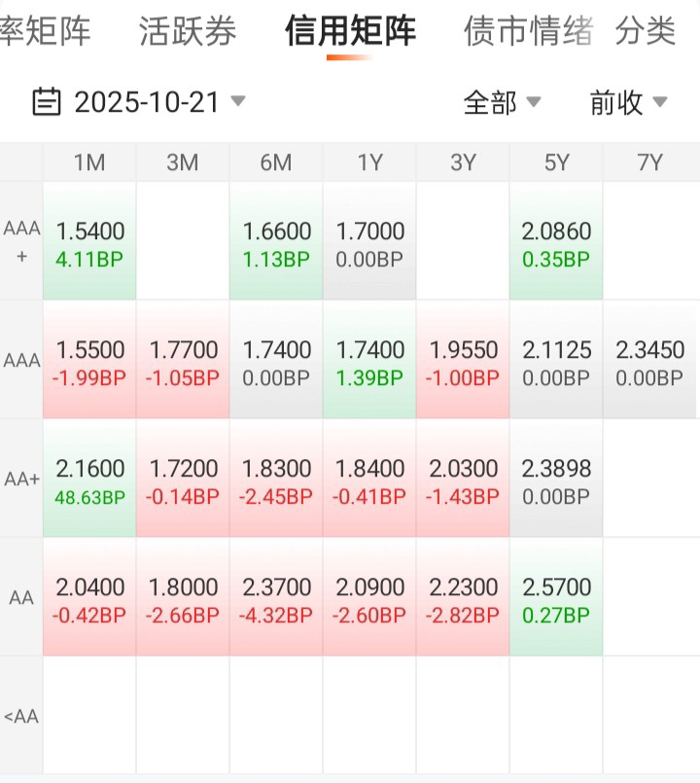
Task: Select the AAA row label
Action: 21,361
